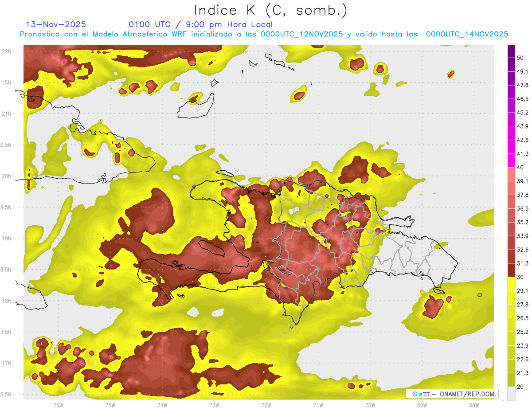The width and height of the screenshot is (532, 411).
Task: Click the "23.9" color scale value
Action: pyautogui.click(x=522, y=346)
